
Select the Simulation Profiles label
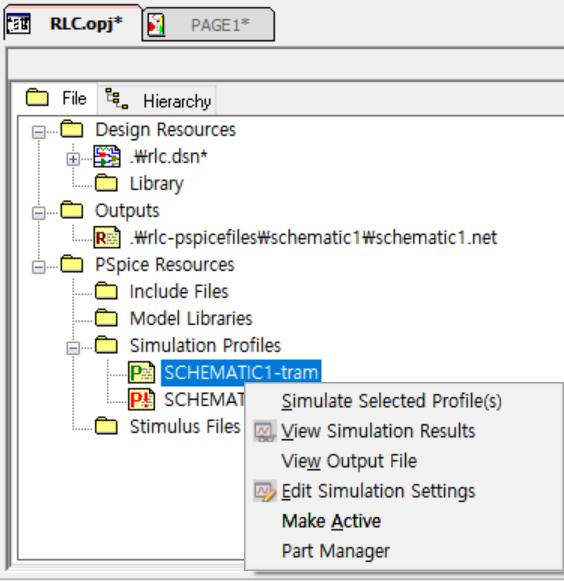[x=205, y=345]
